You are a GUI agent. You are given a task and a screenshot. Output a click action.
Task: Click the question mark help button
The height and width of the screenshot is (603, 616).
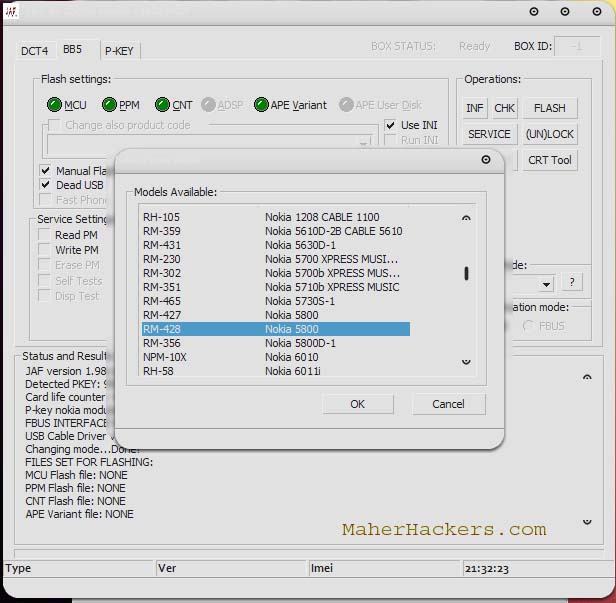coord(572,282)
